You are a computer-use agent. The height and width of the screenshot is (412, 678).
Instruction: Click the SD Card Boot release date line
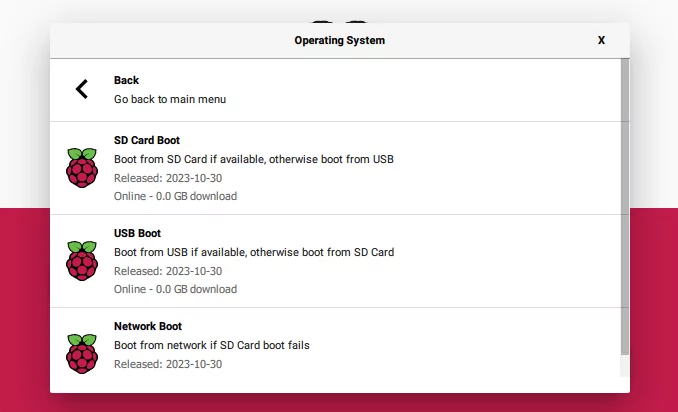(x=168, y=178)
